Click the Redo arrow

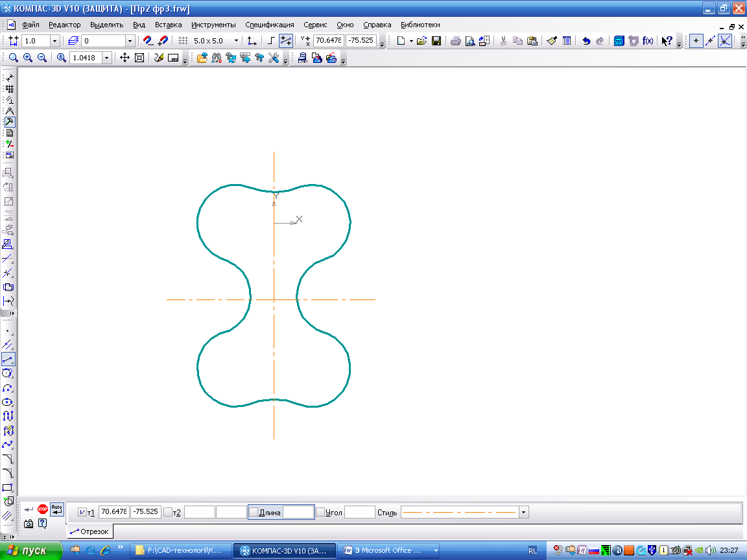pos(600,41)
